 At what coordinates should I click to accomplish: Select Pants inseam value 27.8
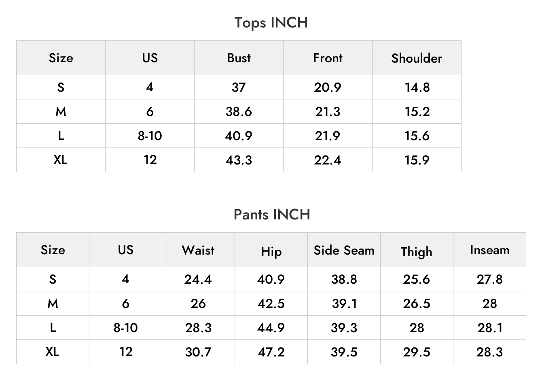[489, 279]
